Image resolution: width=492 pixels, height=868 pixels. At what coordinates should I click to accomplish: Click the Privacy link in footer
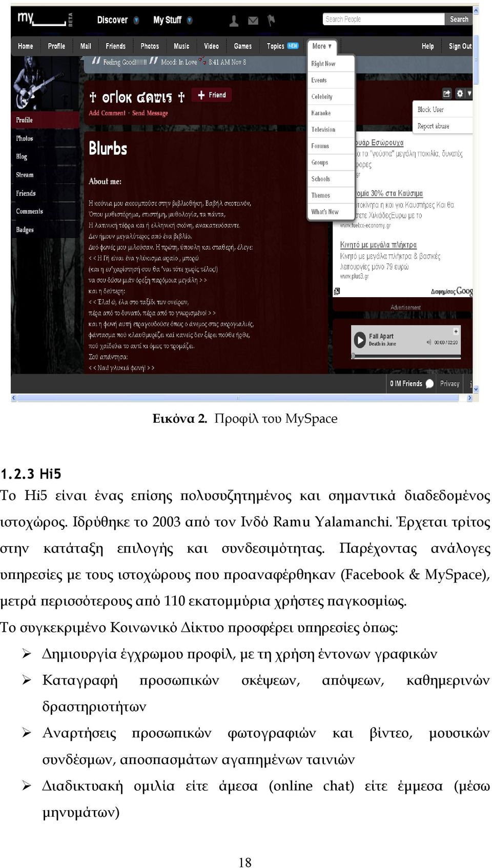tap(449, 383)
